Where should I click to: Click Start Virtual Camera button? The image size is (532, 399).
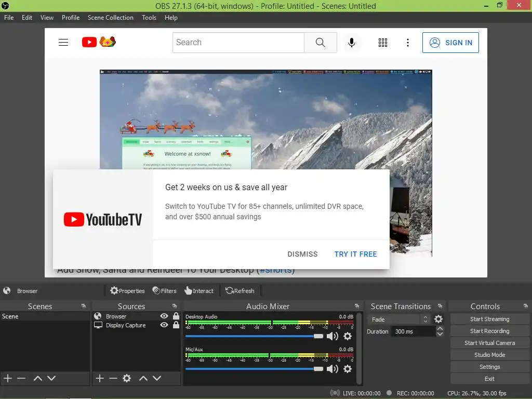[x=489, y=343]
